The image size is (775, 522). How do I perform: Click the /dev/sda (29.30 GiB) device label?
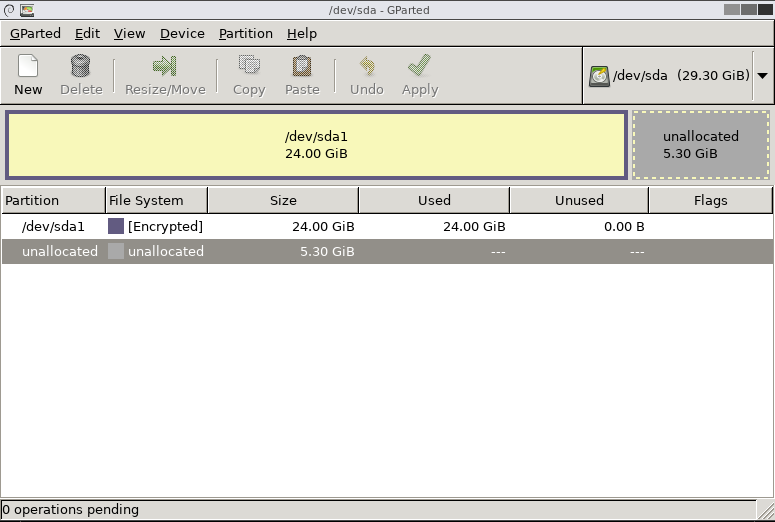pyautogui.click(x=681, y=75)
